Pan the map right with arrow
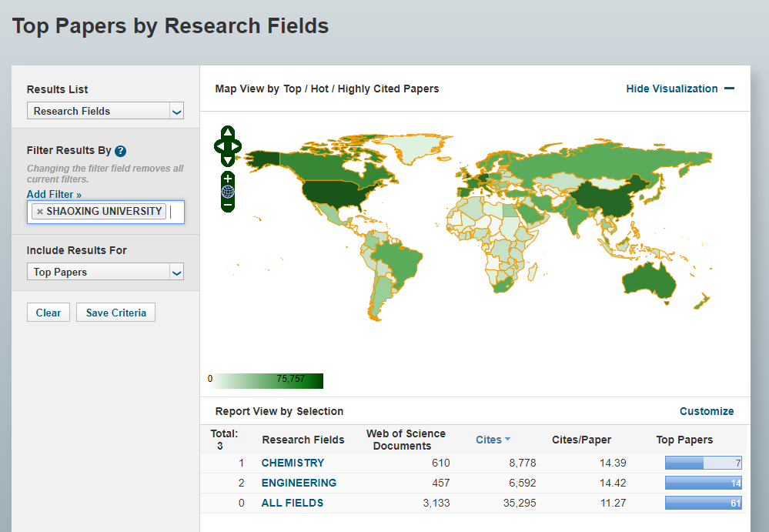Image resolution: width=769 pixels, height=532 pixels. coord(236,146)
